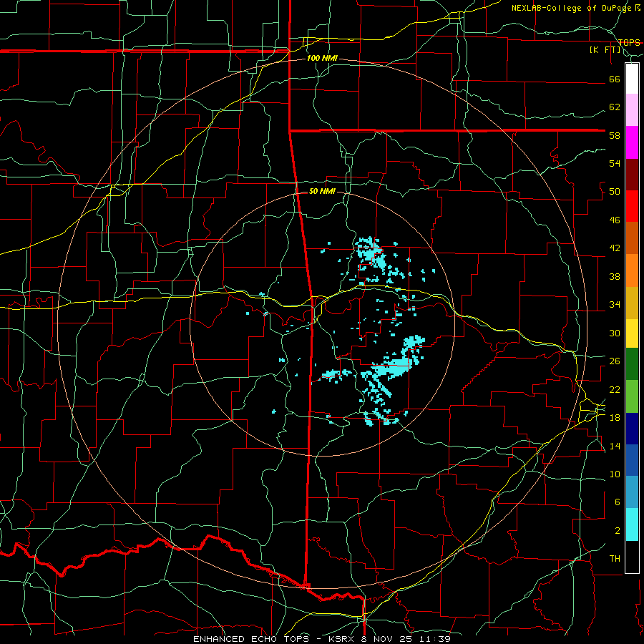Select the bright orange legend swatch
This screenshot has width=644, height=644.
coord(632,270)
